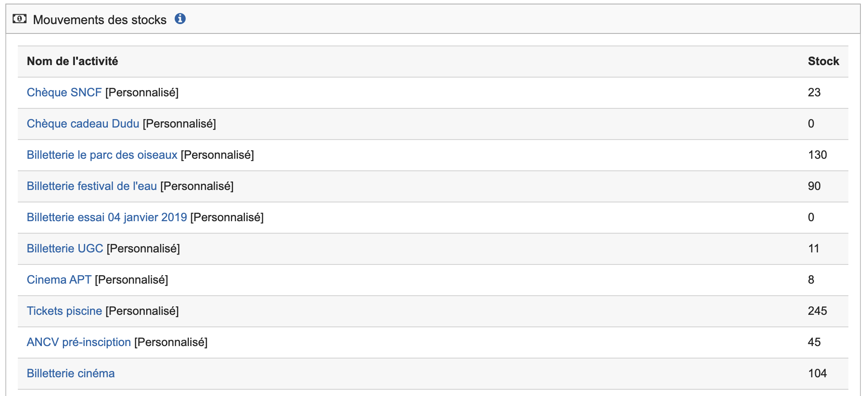Select ANCV pré-insciption link
The image size is (868, 396).
[x=79, y=342]
